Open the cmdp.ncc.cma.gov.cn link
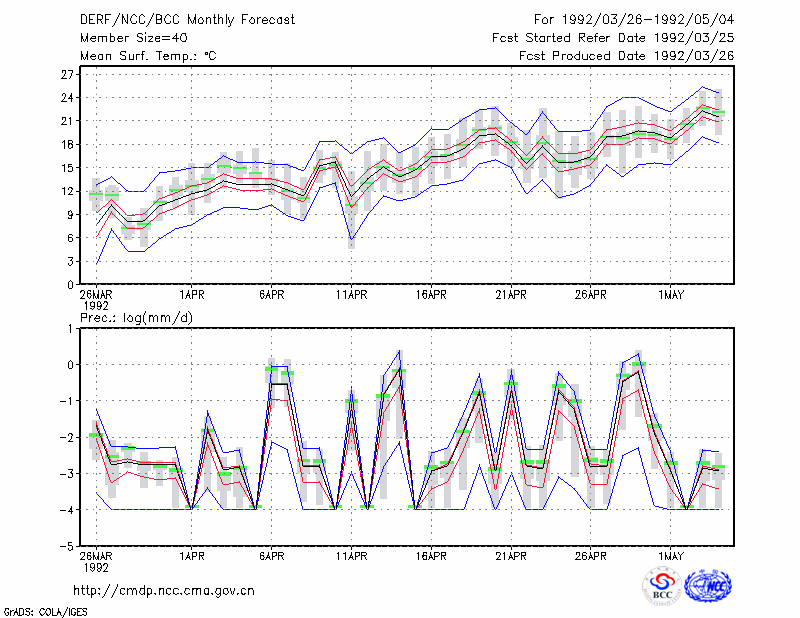800x618 pixels. tap(164, 591)
